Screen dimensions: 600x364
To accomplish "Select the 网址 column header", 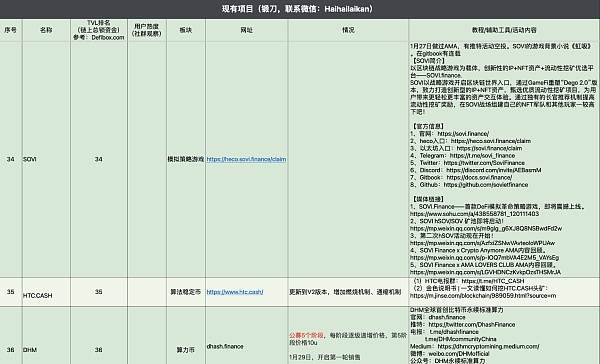I will point(246,30).
